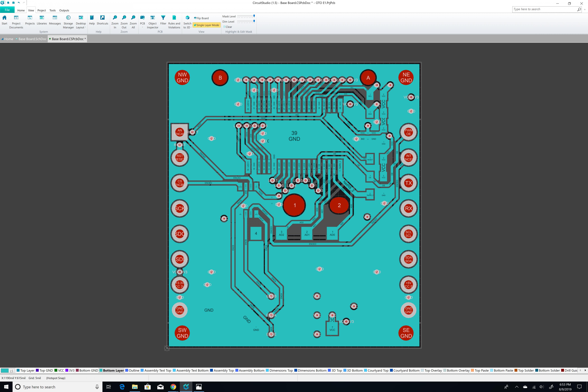
Task: Adjust the Mask Level slider
Action: point(246,16)
